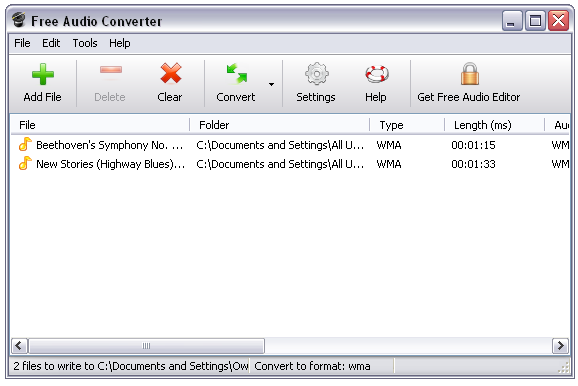The width and height of the screenshot is (578, 386).
Task: Sort list by Length (ms) column header
Action: click(494, 125)
